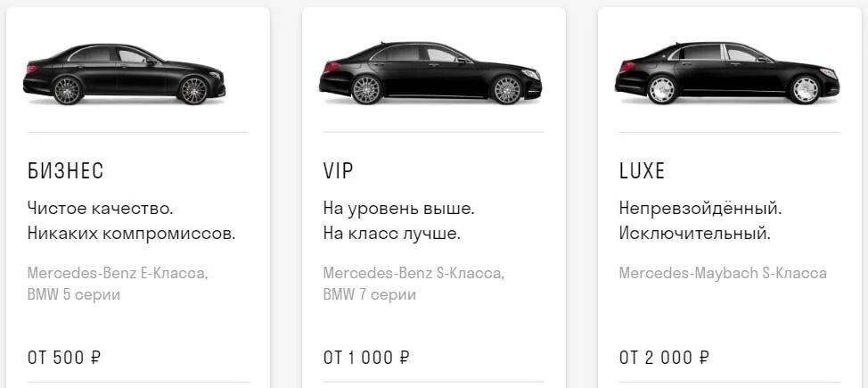This screenshot has height=388, width=868.
Task: Click 'BMW 5 серии' model text
Action: pyautogui.click(x=74, y=294)
